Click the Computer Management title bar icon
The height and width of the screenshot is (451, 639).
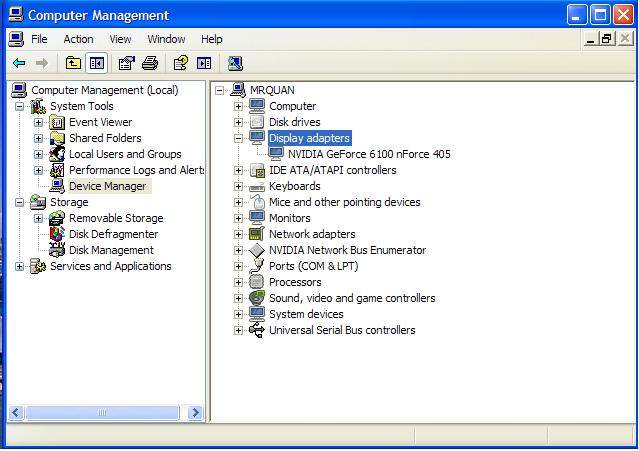pos(16,14)
